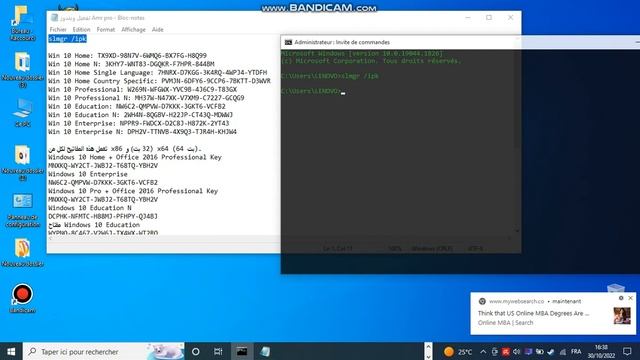Image resolution: width=640 pixels, height=360 pixels.
Task: Click the red antivirus tray icon
Action: 506,352
